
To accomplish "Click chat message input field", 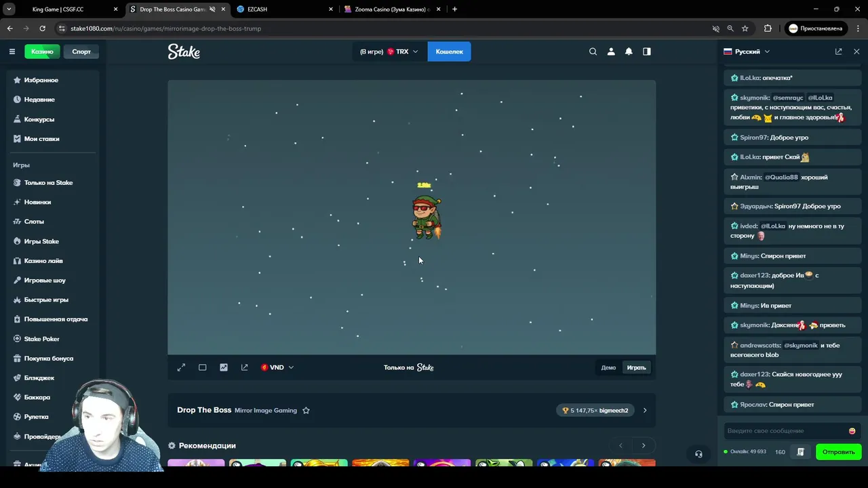I will [785, 431].
